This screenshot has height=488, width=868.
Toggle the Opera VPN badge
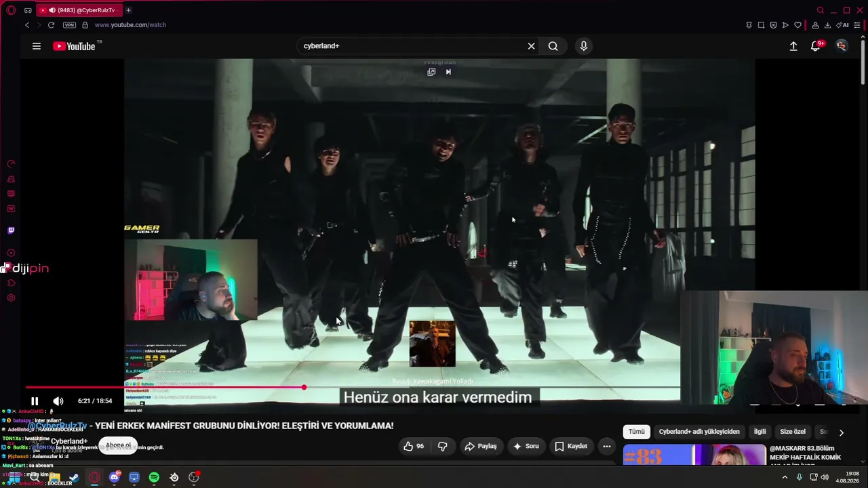(x=69, y=25)
